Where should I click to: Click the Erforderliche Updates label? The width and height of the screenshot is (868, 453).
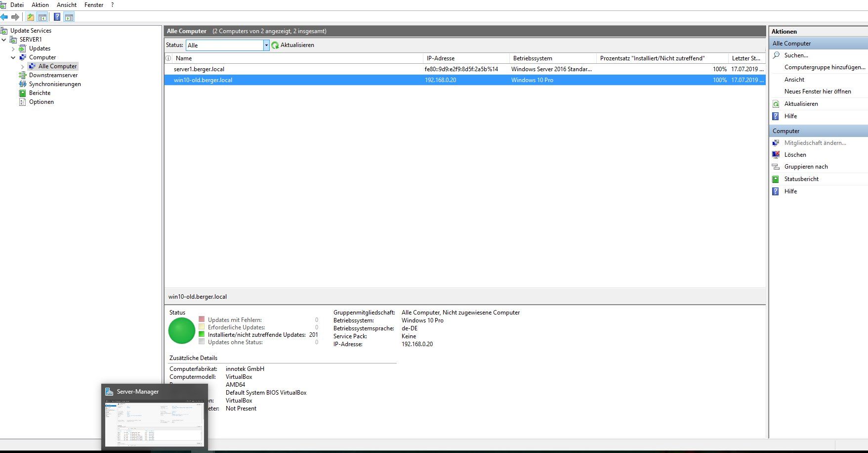[x=236, y=327]
